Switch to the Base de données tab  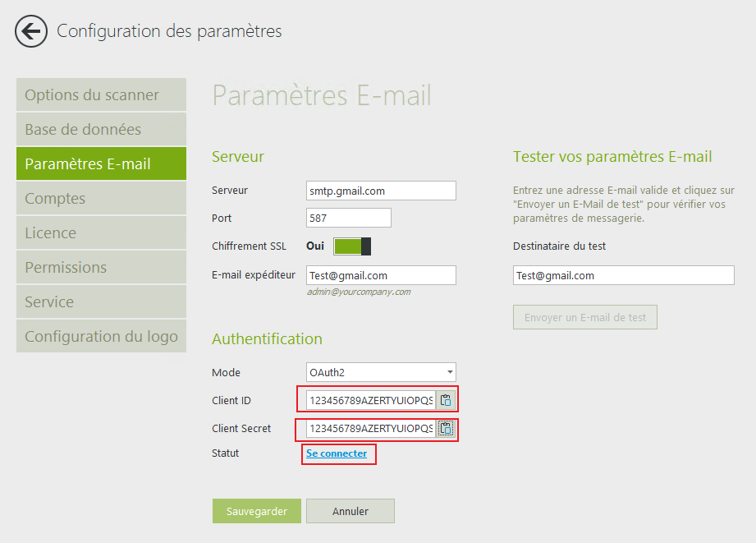[x=101, y=130]
